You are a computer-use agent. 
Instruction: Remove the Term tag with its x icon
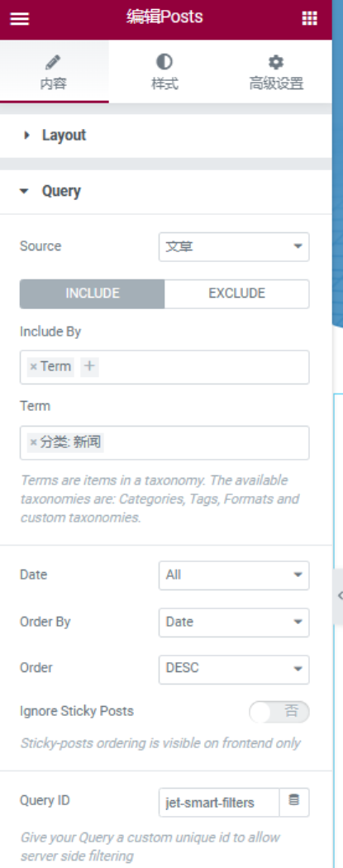pos(33,367)
